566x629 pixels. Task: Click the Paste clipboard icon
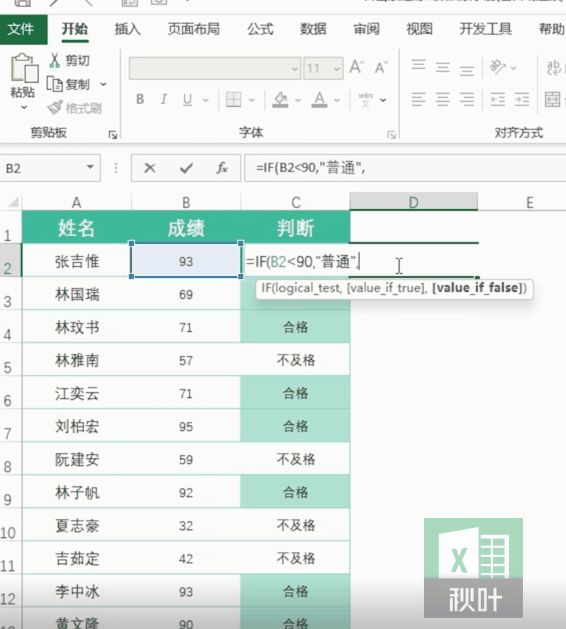(x=24, y=68)
